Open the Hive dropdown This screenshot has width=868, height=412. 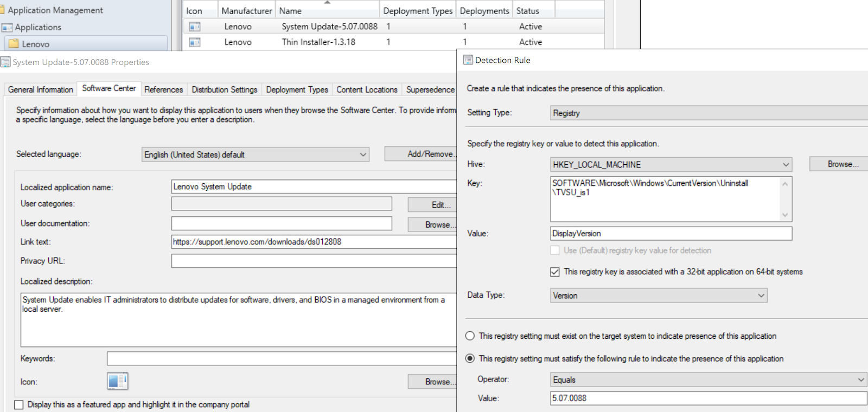coord(671,165)
